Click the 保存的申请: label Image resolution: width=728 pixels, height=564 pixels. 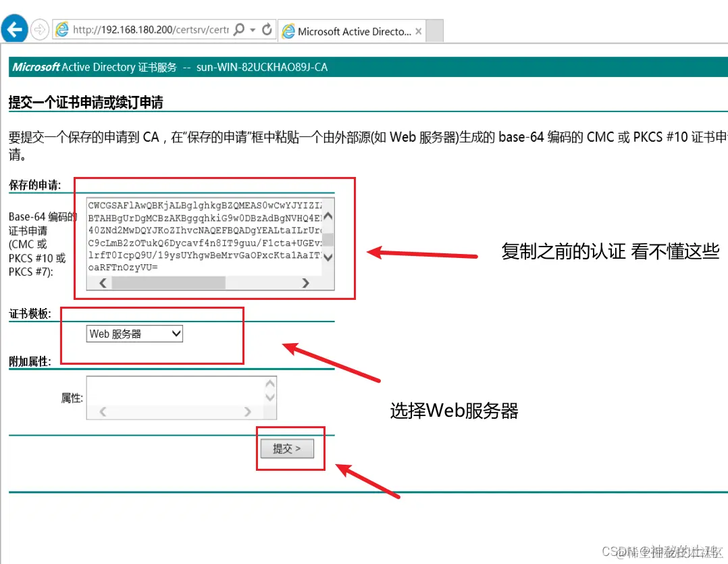pos(35,185)
